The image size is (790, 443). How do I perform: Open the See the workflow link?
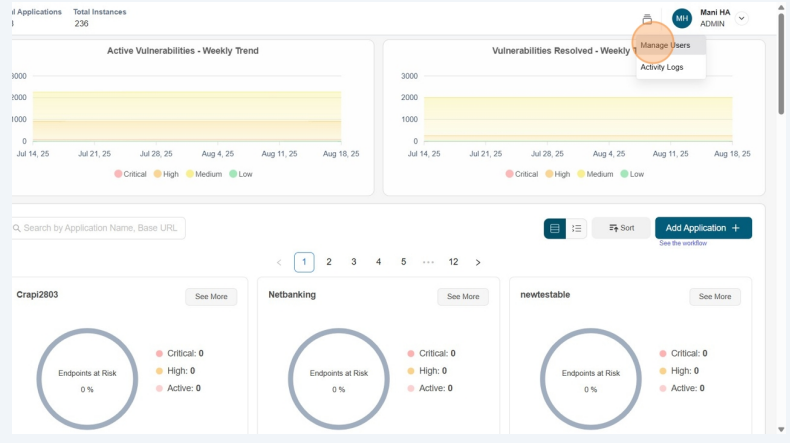[683, 243]
